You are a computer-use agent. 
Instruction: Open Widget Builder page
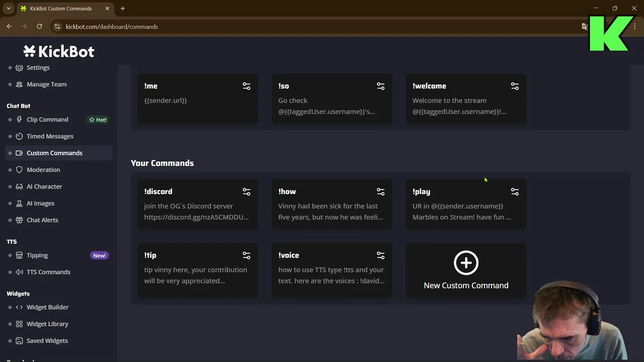[47, 307]
